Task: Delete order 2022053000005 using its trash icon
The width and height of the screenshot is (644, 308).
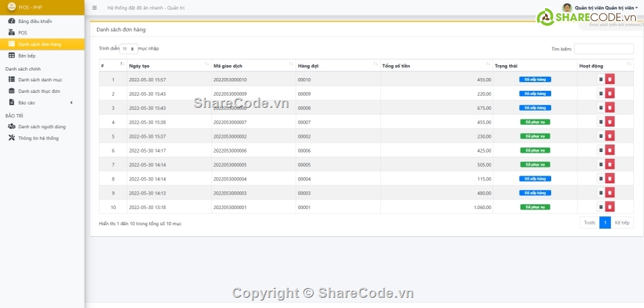Action: [x=610, y=164]
